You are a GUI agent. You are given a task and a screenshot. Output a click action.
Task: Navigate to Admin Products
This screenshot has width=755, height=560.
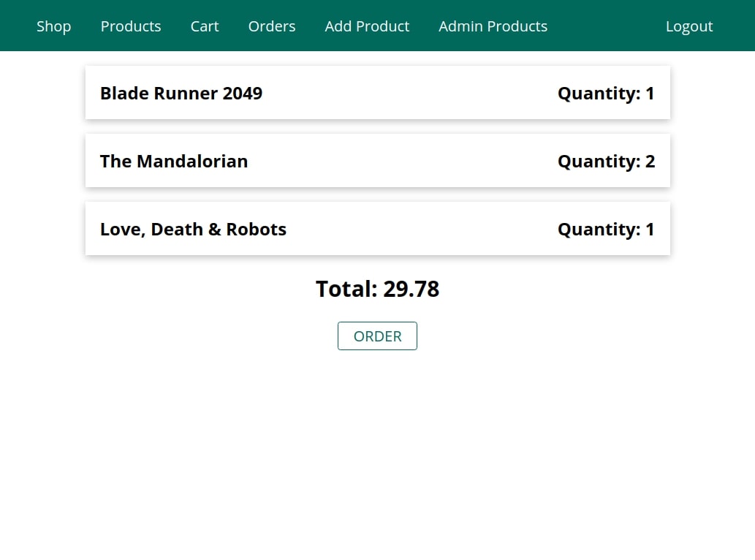(x=493, y=26)
